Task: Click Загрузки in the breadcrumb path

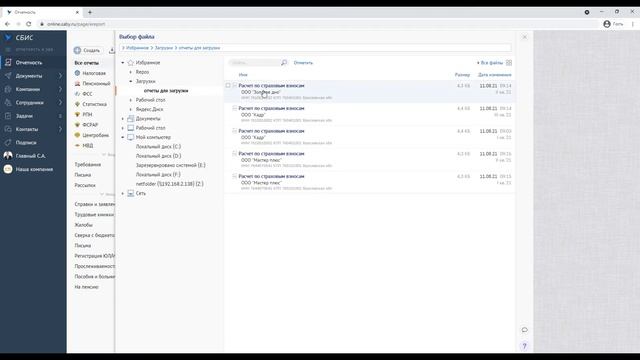Action: [164, 48]
